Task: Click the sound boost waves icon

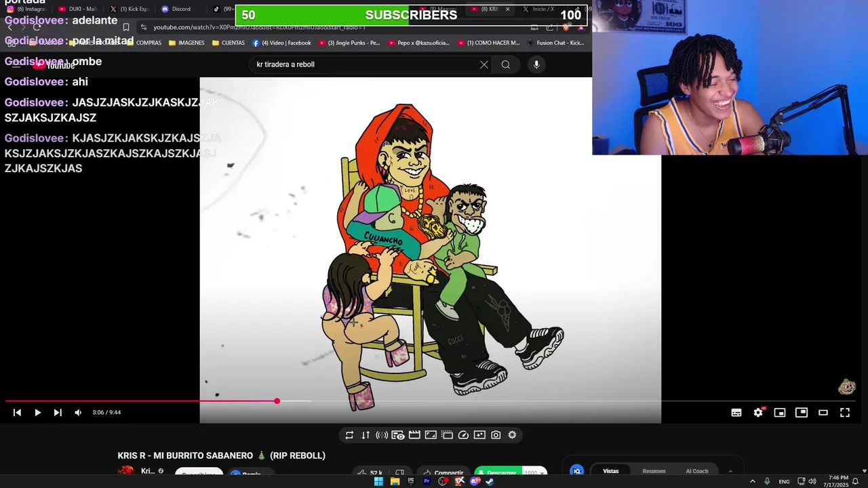Action: tap(382, 435)
